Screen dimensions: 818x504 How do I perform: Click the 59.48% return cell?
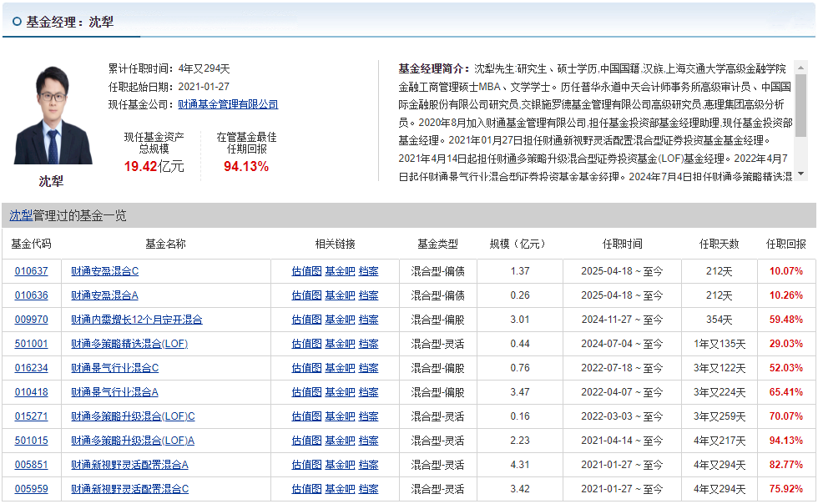click(785, 320)
